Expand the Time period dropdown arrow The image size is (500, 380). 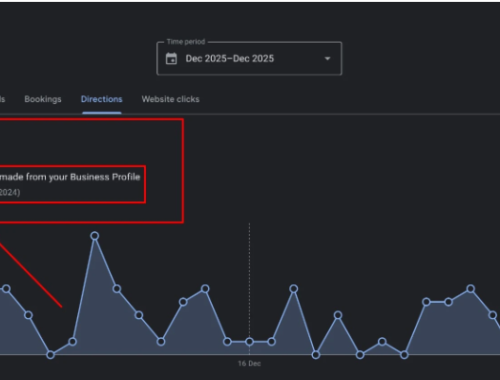(x=327, y=59)
